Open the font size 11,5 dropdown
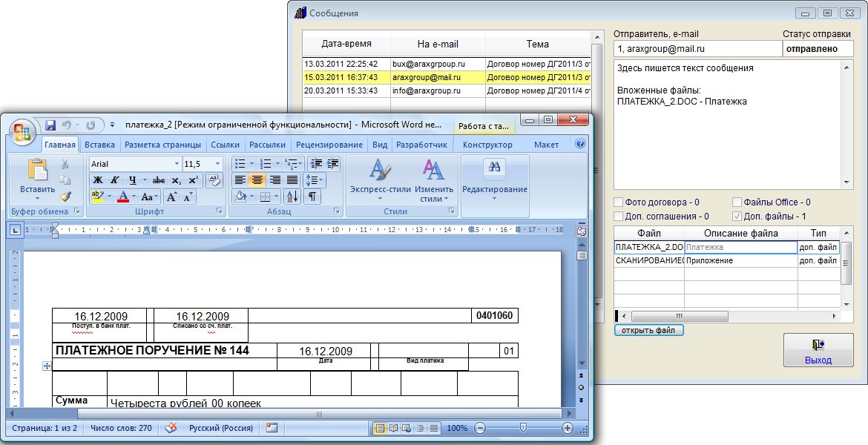The image size is (868, 445). pyautogui.click(x=217, y=164)
